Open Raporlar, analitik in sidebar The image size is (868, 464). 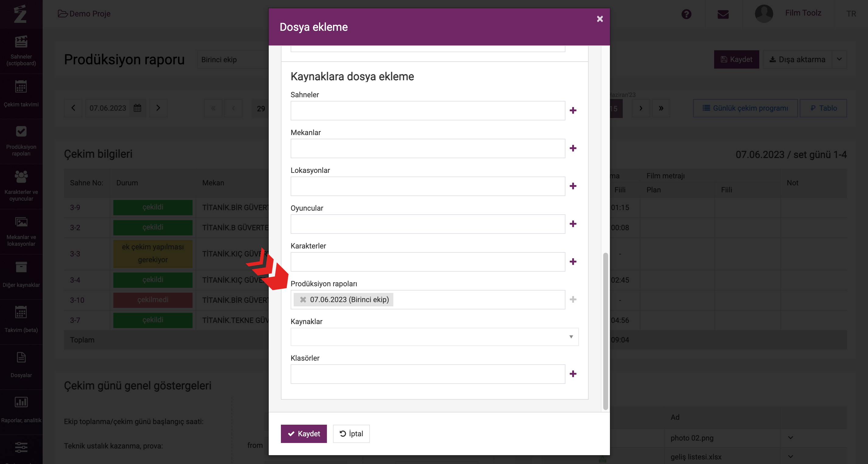tap(21, 412)
